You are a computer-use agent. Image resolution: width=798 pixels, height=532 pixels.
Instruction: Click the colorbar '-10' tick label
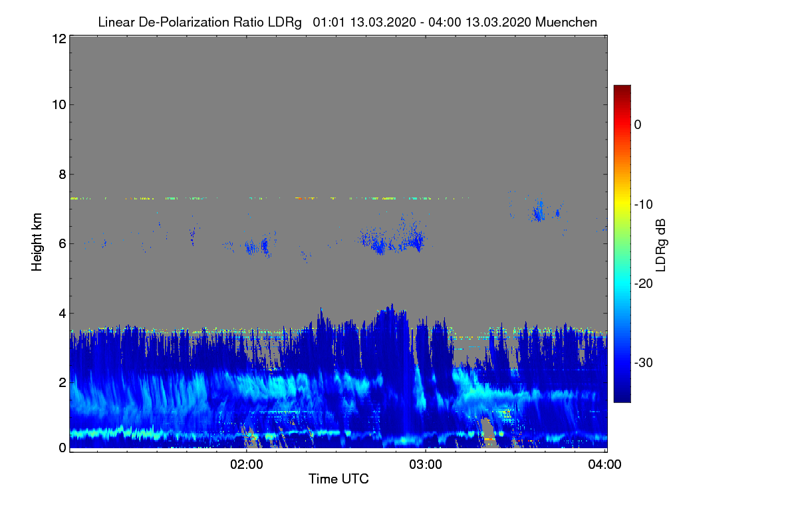[644, 204]
